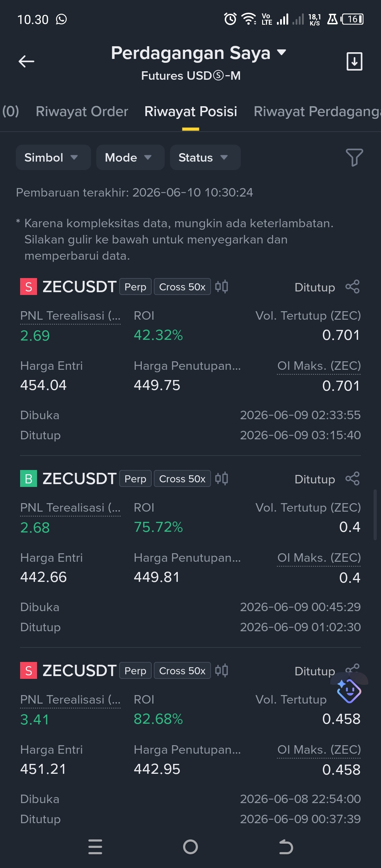Share the ZECUSDT buy position
This screenshot has width=381, height=868.
pyautogui.click(x=352, y=478)
